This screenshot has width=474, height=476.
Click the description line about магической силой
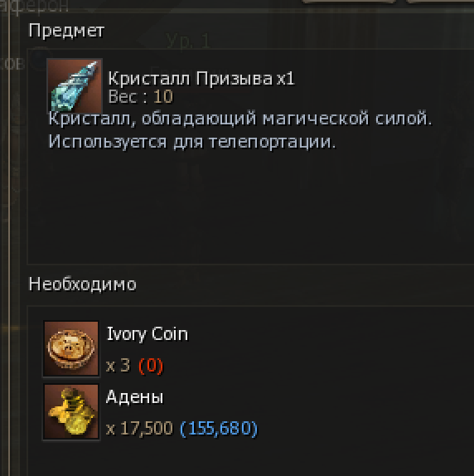coord(240,119)
